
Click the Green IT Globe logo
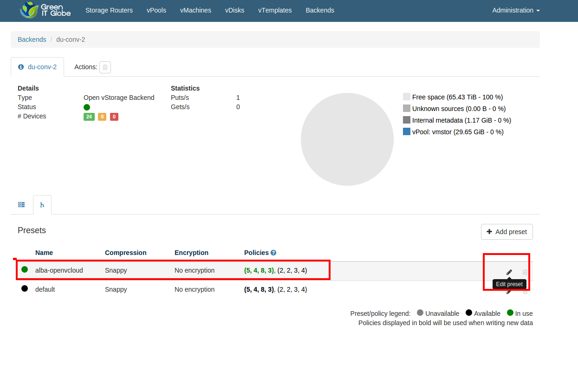coord(45,10)
